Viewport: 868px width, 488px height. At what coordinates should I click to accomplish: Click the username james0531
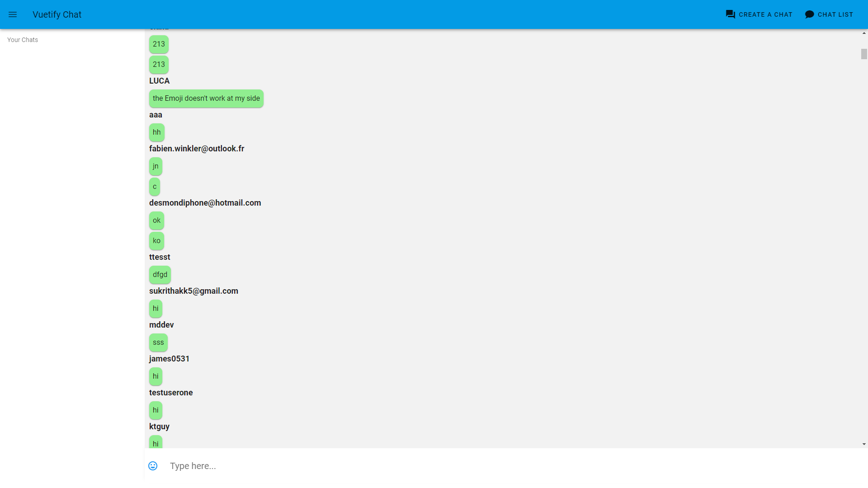click(169, 359)
